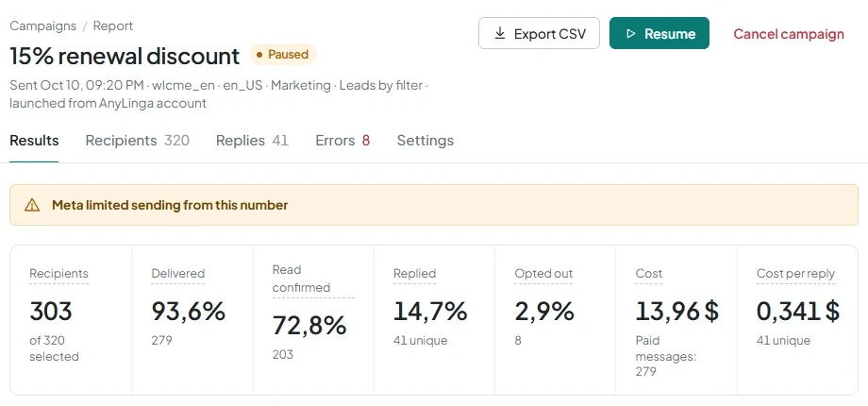The width and height of the screenshot is (868, 406).
Task: Click the 'Sent Oct 10, 09:20 PM' details line
Action: coord(219,85)
